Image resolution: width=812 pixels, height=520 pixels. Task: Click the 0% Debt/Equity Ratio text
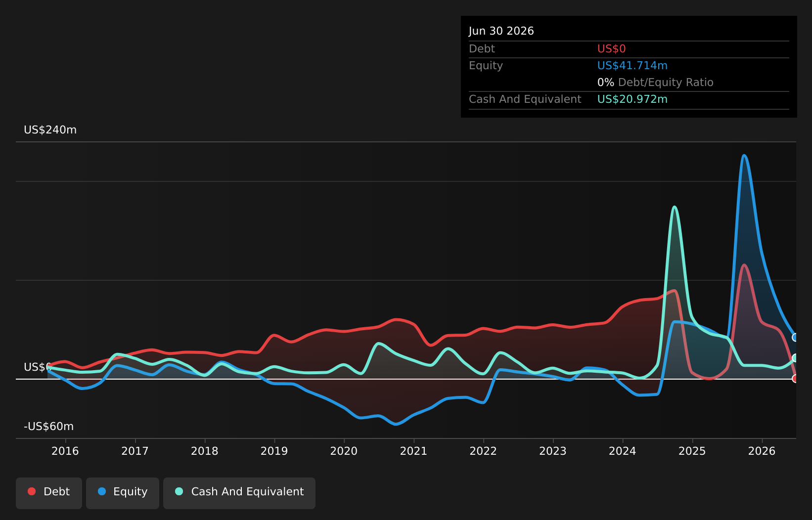(655, 83)
